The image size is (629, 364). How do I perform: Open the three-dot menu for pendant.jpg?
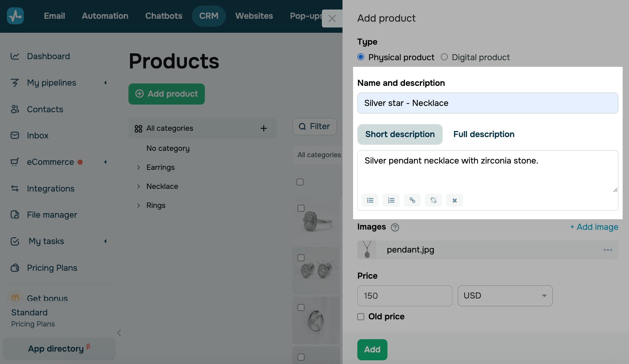tap(608, 250)
